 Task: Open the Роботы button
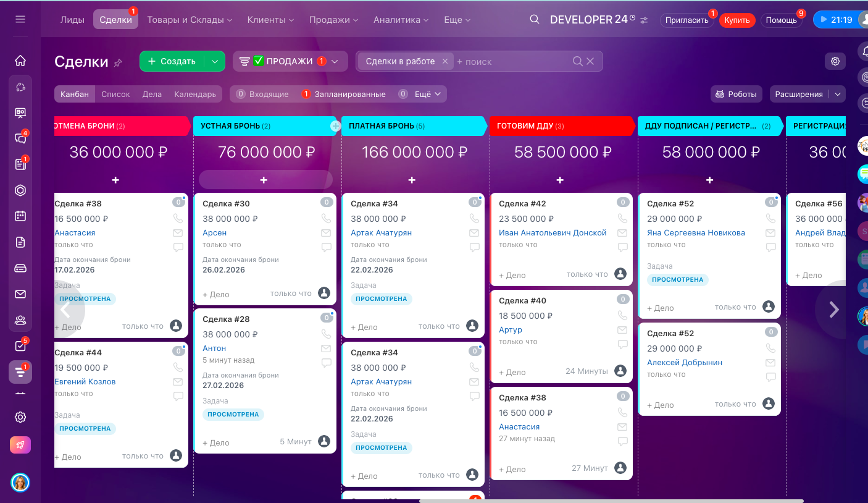(x=736, y=94)
